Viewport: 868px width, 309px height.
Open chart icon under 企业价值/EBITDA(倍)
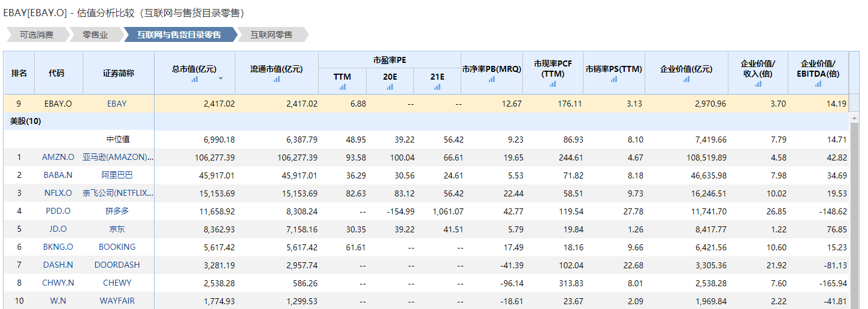coord(818,84)
